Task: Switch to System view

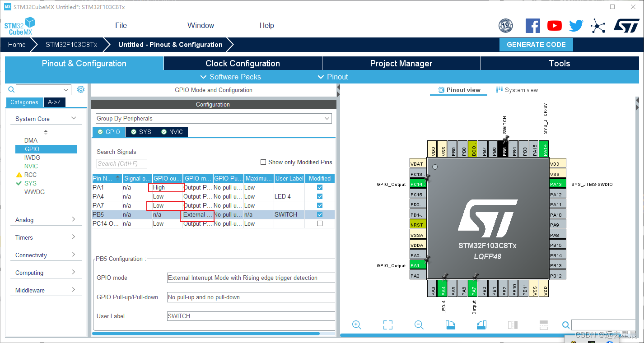Action: coord(517,90)
